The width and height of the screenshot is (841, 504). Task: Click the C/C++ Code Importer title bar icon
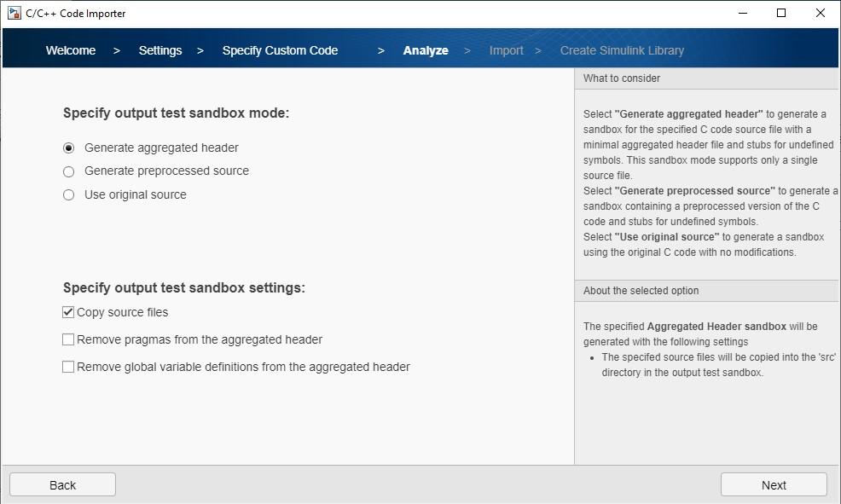[14, 14]
